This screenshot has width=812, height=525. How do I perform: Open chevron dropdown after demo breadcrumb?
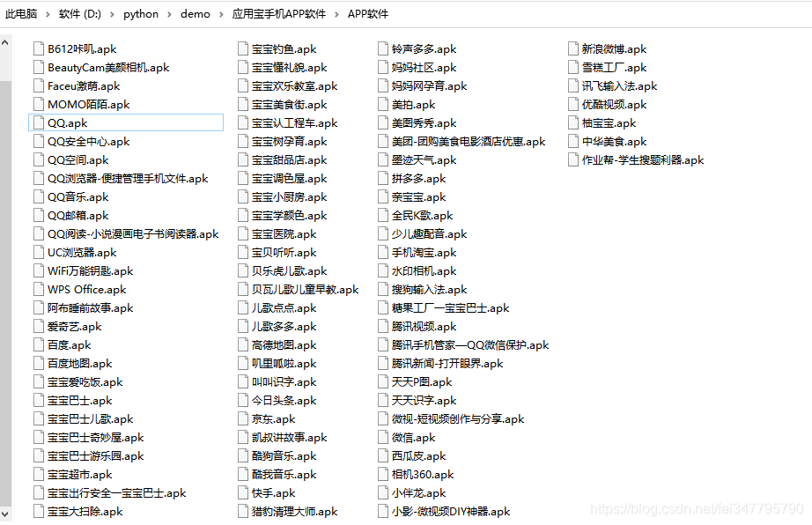click(x=221, y=14)
